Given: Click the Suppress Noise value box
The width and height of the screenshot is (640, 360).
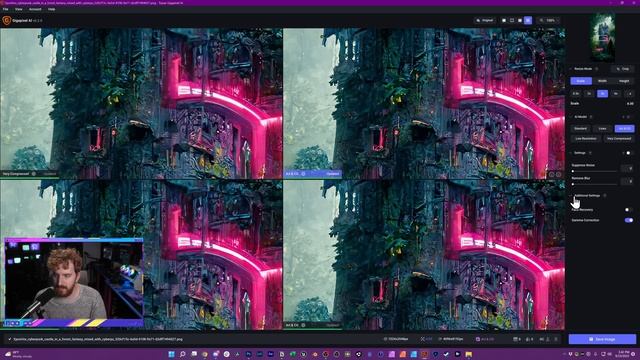Looking at the screenshot, I should [627, 168].
